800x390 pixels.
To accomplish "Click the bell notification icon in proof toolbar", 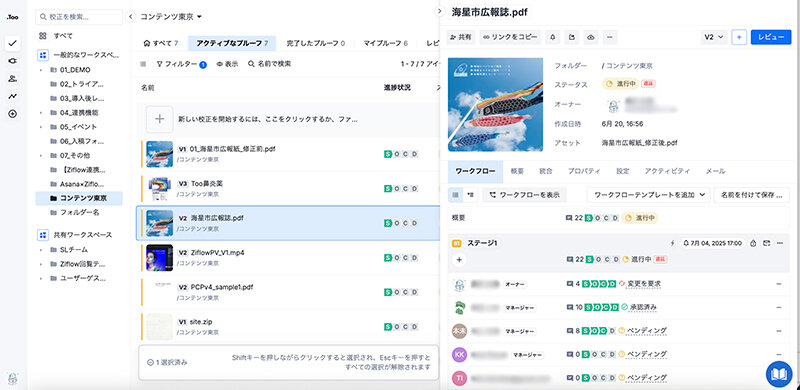I will click(x=553, y=37).
